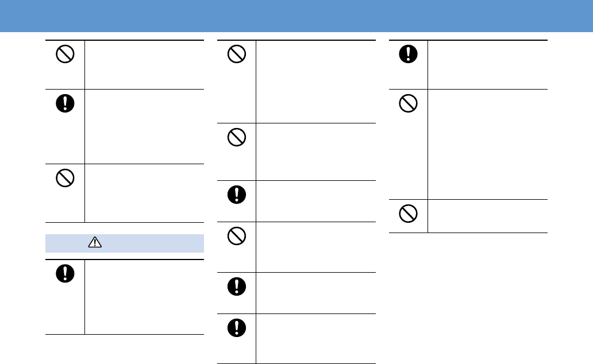Click the light-blue caution section banner
The width and height of the screenshot is (593, 364).
[125, 243]
